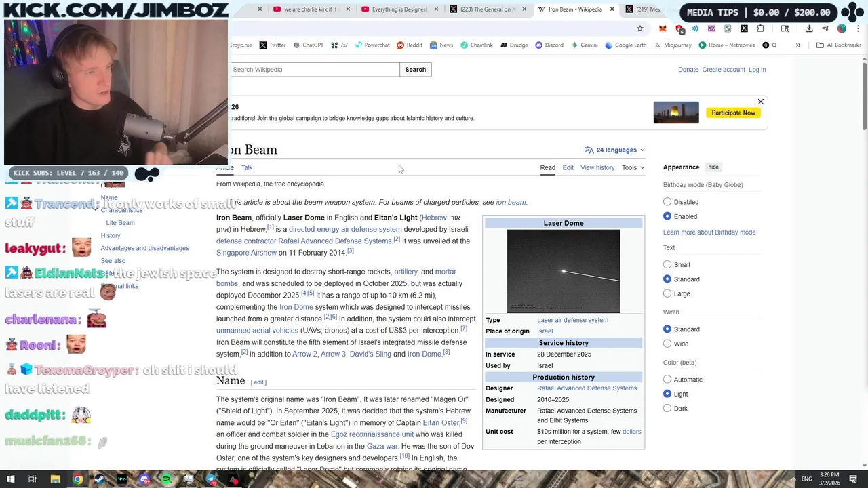Choose Standard text size

pos(667,279)
